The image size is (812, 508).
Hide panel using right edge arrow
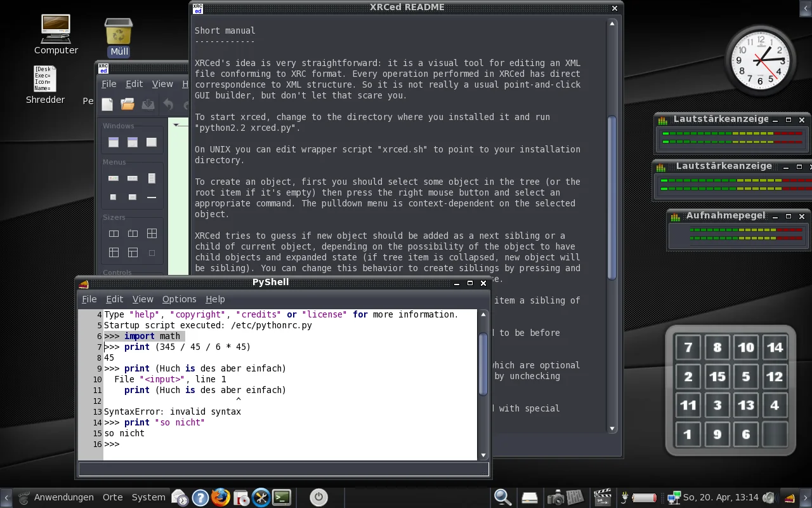point(806,498)
